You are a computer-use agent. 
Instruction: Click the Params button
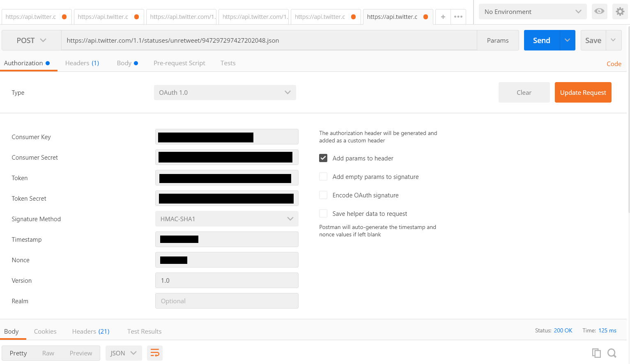click(x=498, y=40)
